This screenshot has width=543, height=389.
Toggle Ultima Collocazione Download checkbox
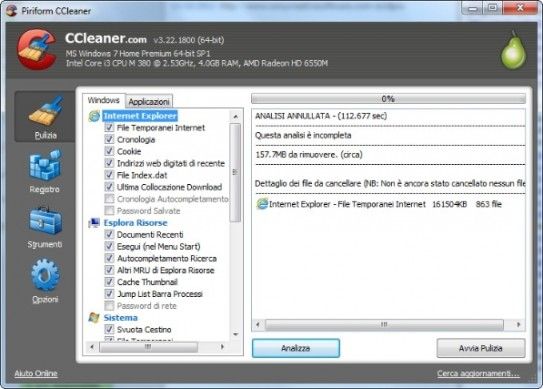coord(109,187)
